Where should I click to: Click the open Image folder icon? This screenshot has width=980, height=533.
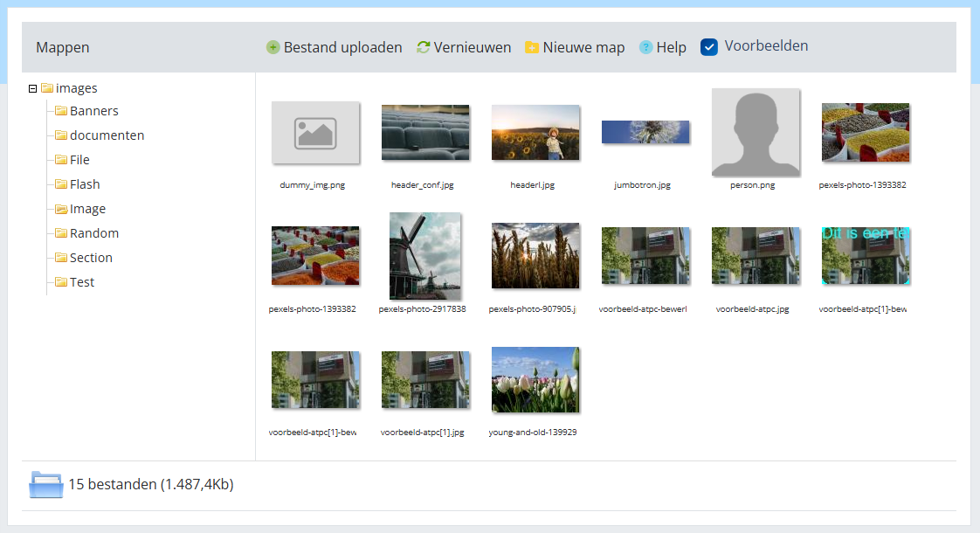point(61,209)
